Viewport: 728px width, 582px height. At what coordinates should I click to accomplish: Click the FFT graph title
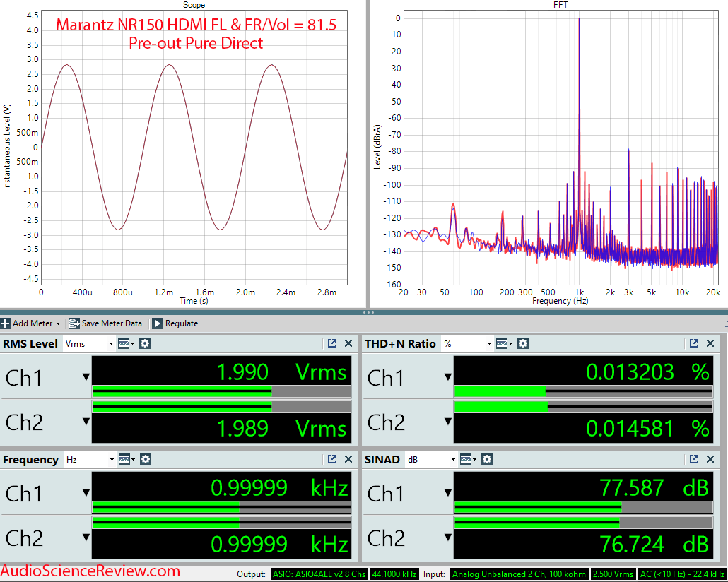click(560, 5)
